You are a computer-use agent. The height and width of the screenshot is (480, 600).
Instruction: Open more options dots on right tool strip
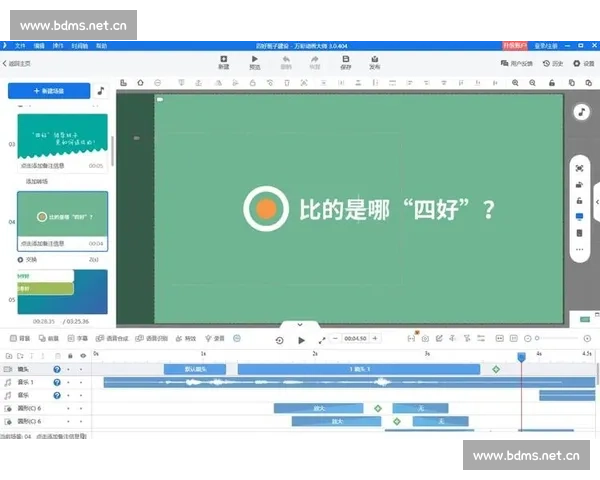click(579, 249)
